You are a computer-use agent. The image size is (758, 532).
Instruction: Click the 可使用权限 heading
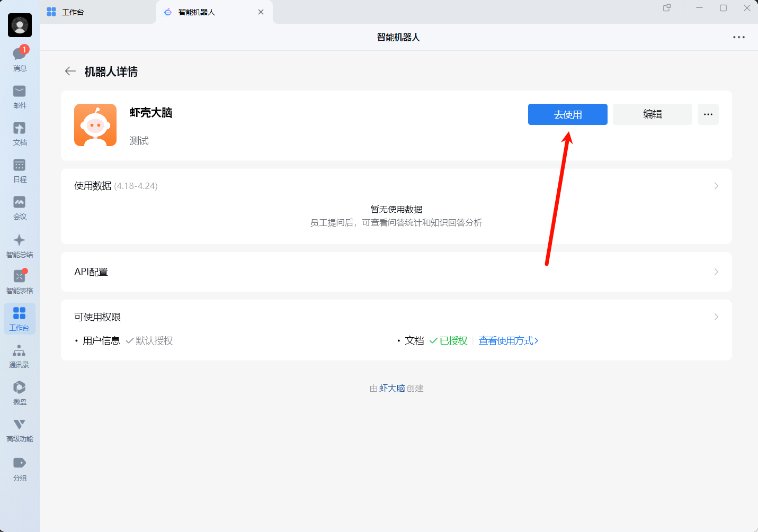(97, 317)
